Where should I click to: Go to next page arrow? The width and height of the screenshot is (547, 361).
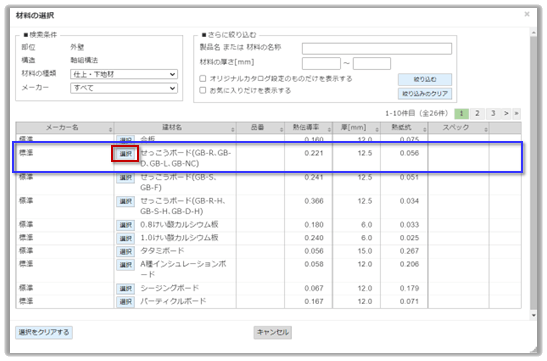coord(506,113)
